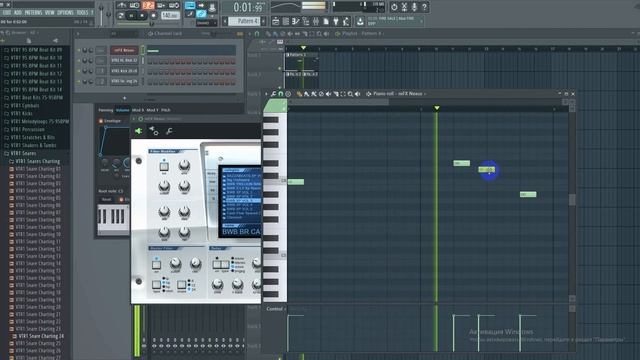Select the piano roll delete tool
The width and height of the screenshot is (640, 360).
click(321, 94)
